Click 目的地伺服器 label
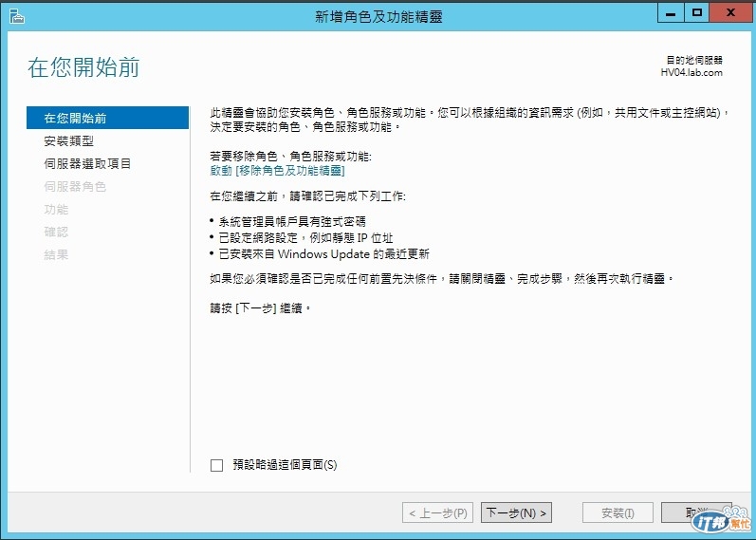Image resolution: width=756 pixels, height=540 pixels. coord(694,61)
